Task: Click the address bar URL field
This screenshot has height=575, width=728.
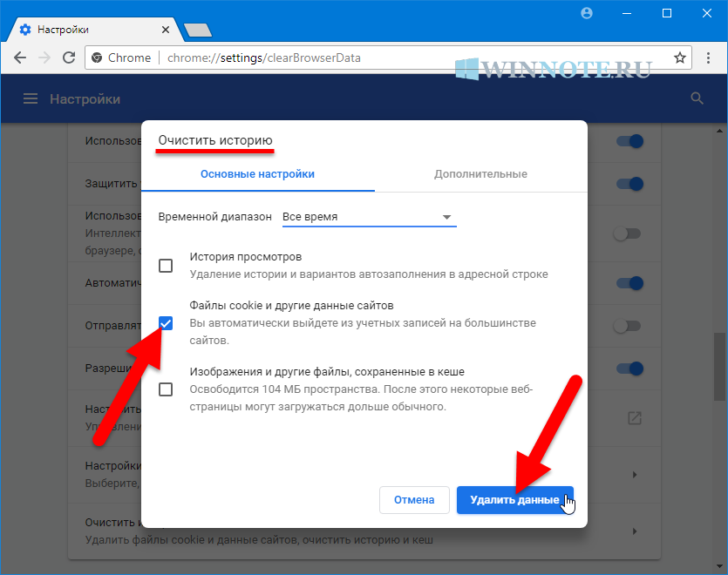Action: (x=388, y=57)
